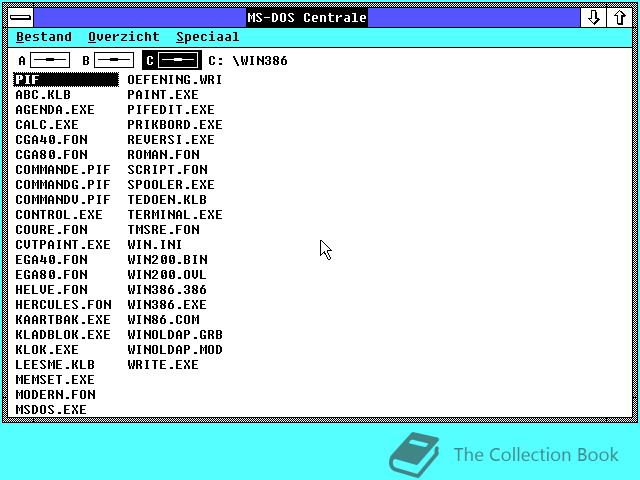Select MODERN.FON file
Screen dimensions: 640x480
[x=56, y=395]
